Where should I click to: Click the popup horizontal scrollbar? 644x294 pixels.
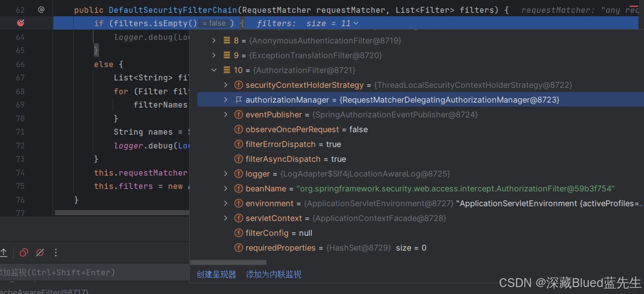(229, 262)
